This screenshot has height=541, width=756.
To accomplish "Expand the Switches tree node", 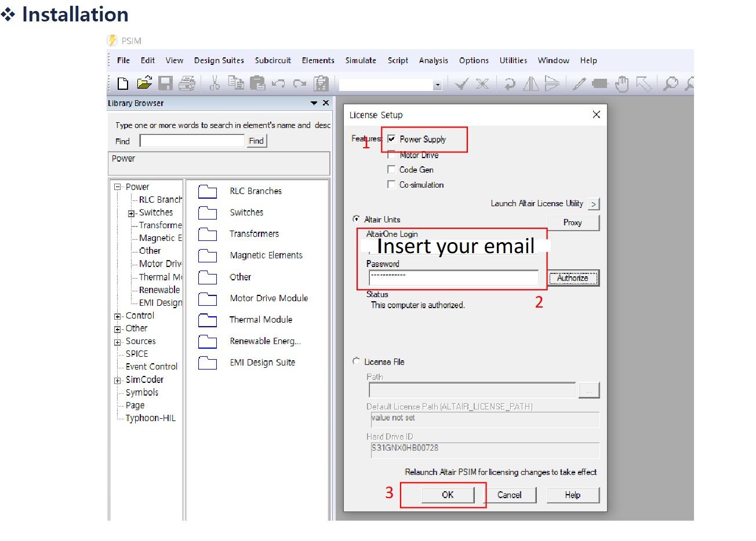I will (131, 213).
